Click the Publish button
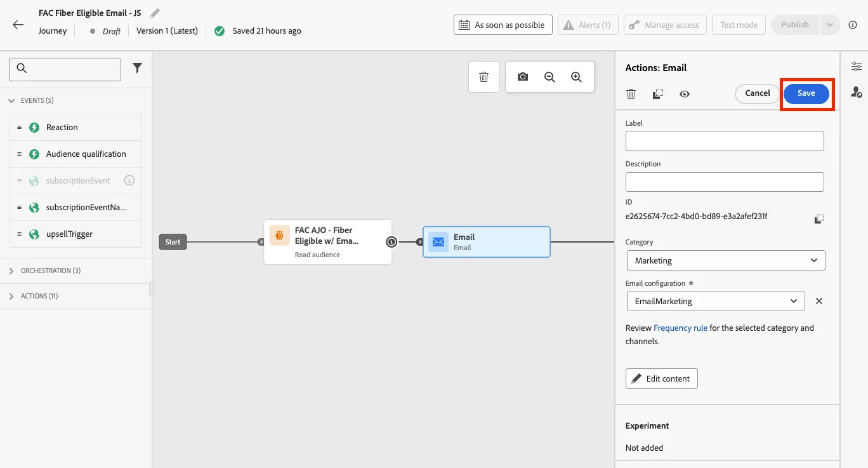 pyautogui.click(x=795, y=25)
